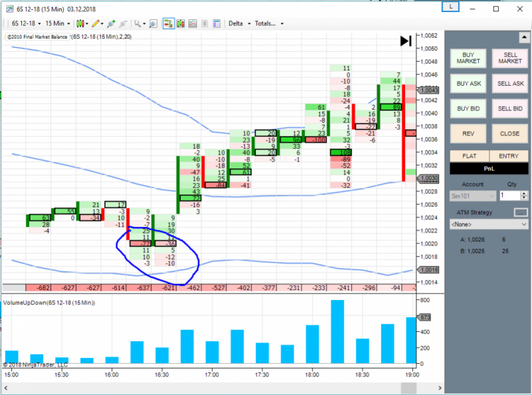Click the toolbar drag grip handle
The width and height of the screenshot is (532, 395).
pyautogui.click(x=4, y=23)
